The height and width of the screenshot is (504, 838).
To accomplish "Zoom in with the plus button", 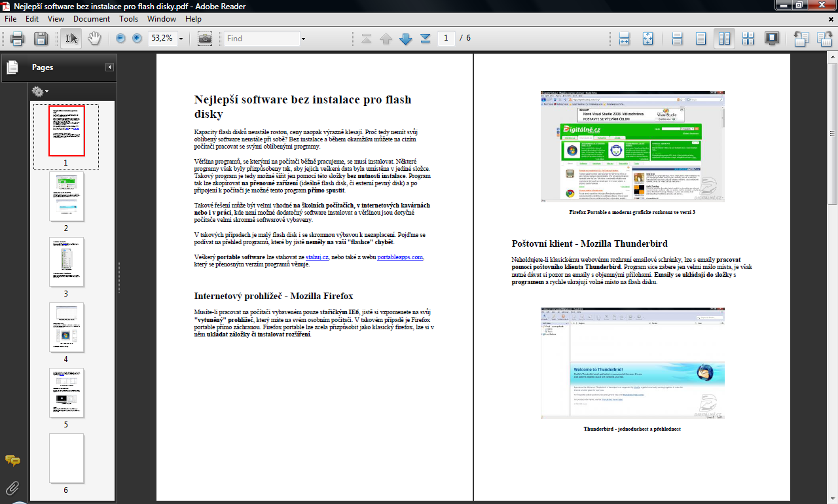I will click(x=137, y=39).
